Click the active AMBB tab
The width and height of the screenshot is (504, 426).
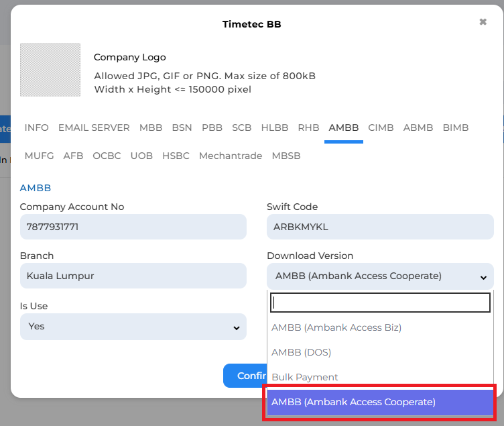(x=344, y=127)
